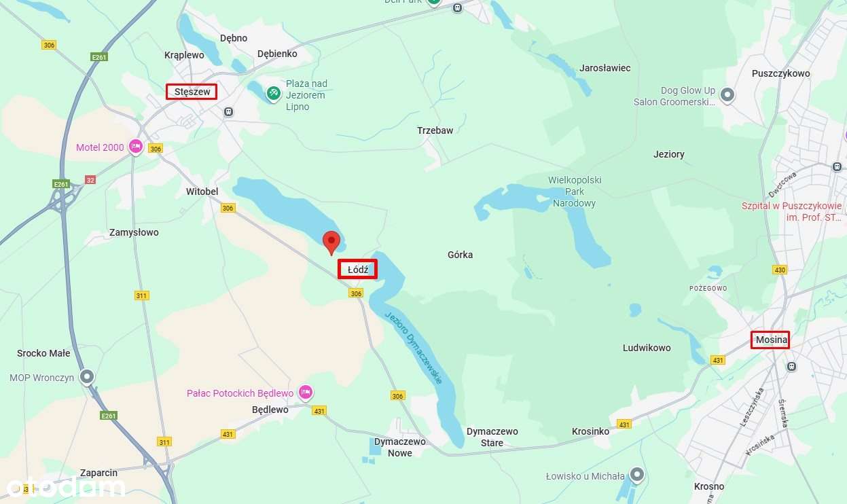This screenshot has height=504, width=847.
Task: Select the road 430 shield near Pożegowo
Action: (x=779, y=270)
